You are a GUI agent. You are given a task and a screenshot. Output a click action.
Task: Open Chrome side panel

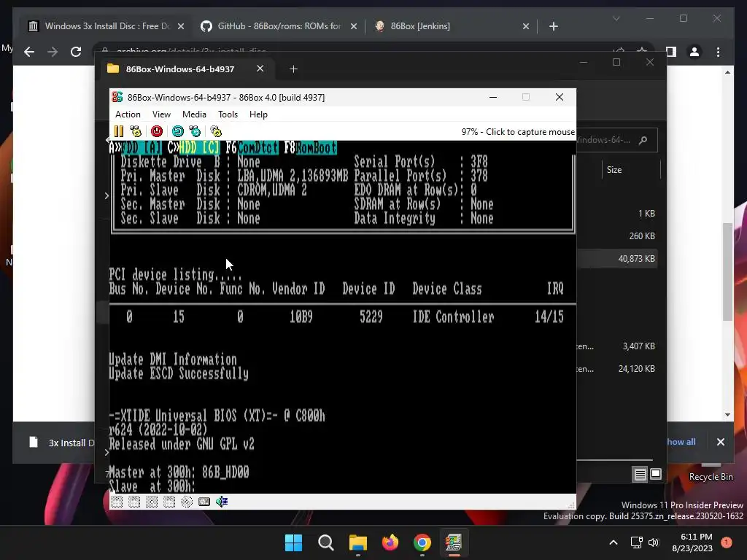(x=671, y=52)
